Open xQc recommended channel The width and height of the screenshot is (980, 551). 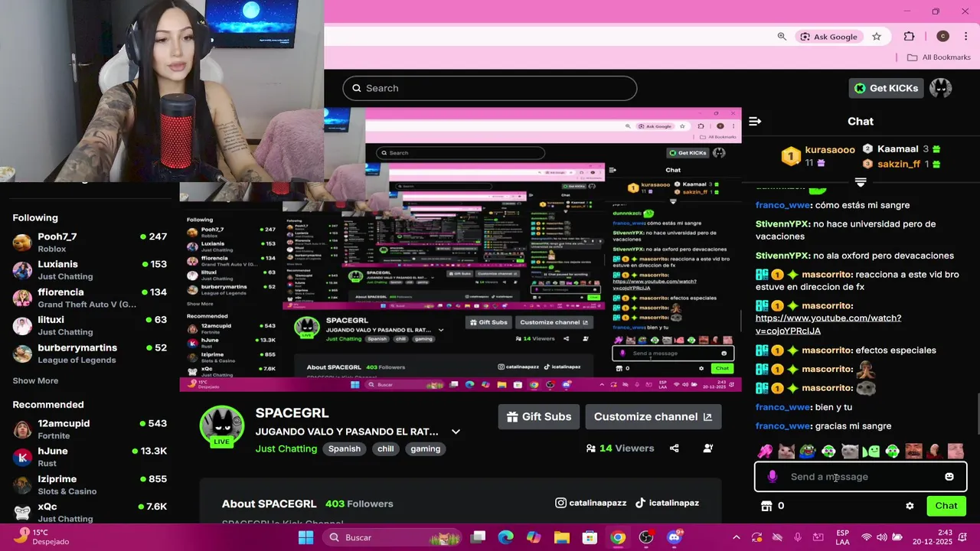pos(90,512)
